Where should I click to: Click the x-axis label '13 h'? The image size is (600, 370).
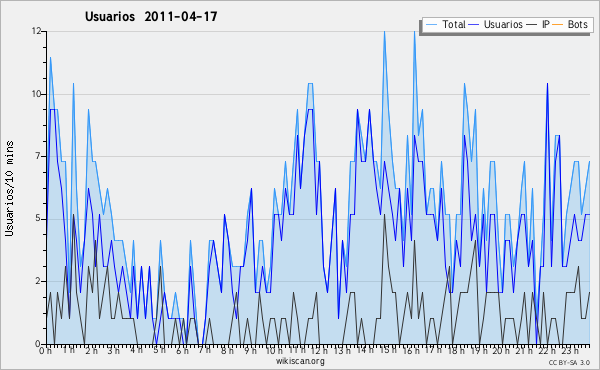tap(342, 350)
